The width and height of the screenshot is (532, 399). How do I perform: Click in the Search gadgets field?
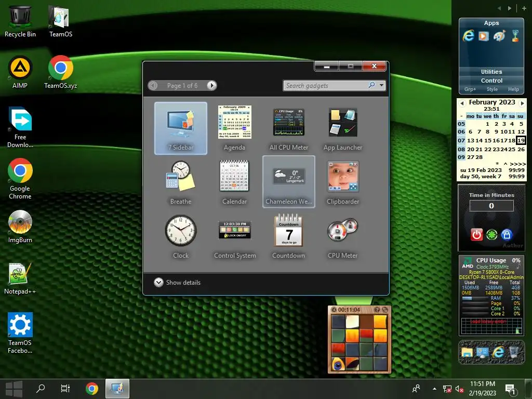click(x=325, y=86)
